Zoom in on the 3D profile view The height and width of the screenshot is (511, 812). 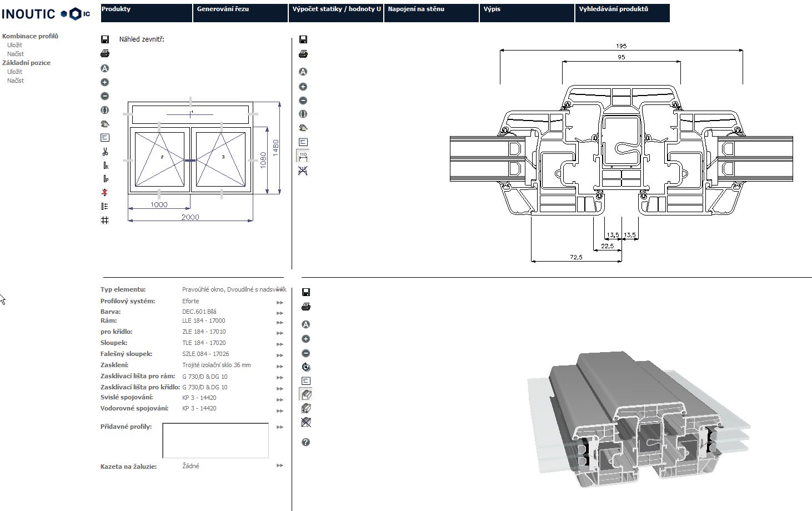(305, 339)
